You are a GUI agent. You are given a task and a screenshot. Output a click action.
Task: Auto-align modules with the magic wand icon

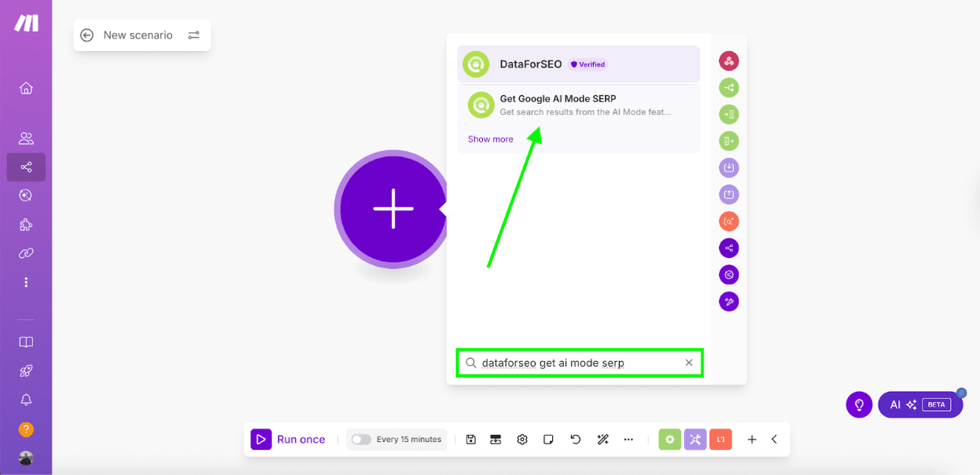tap(602, 439)
